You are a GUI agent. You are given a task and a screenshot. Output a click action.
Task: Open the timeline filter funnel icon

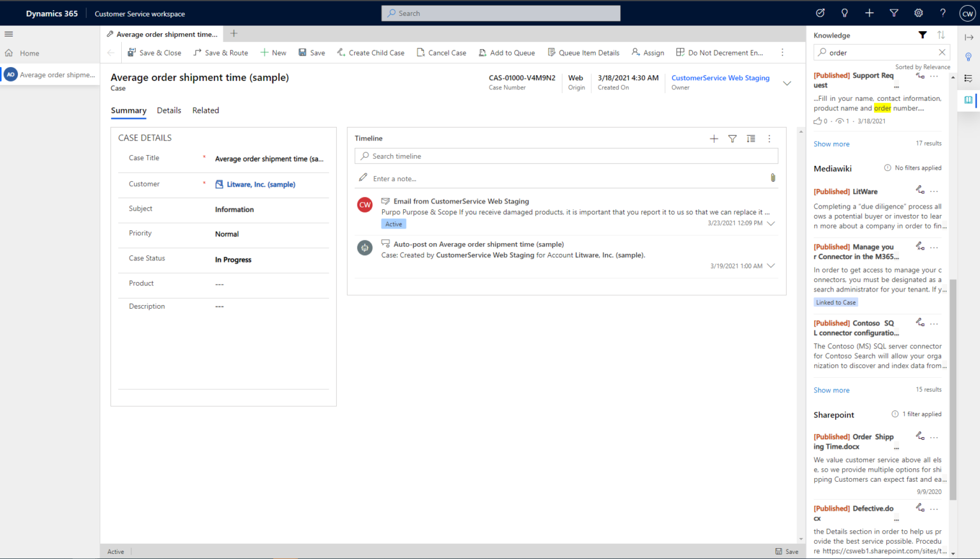(732, 138)
